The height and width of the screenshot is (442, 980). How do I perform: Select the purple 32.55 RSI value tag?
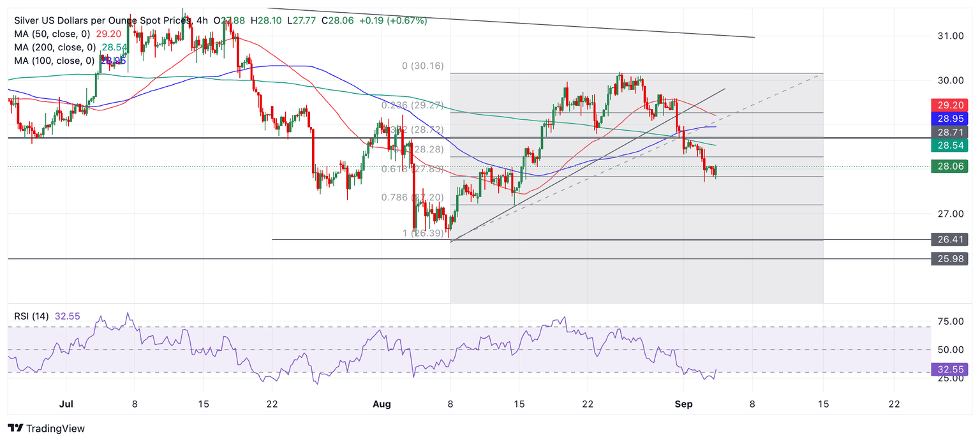point(949,369)
